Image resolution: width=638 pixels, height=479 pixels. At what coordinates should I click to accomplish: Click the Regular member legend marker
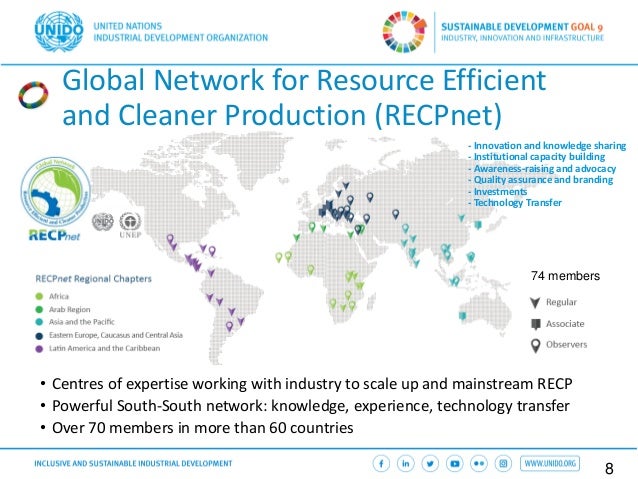(x=535, y=302)
